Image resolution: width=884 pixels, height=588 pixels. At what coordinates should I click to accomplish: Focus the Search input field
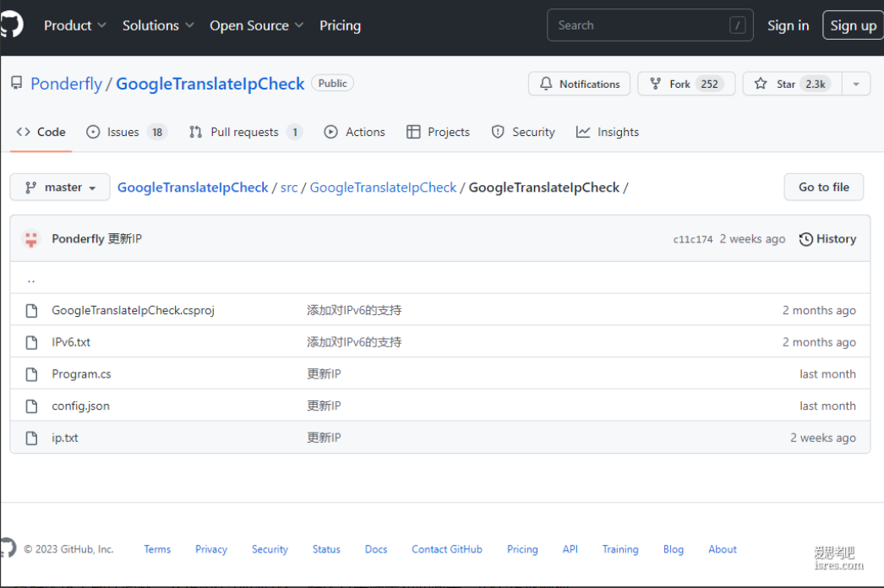(650, 24)
